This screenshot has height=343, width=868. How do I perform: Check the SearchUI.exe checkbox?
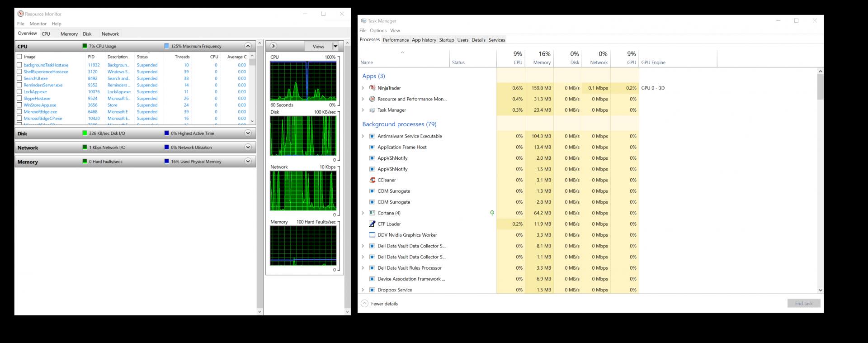[19, 78]
